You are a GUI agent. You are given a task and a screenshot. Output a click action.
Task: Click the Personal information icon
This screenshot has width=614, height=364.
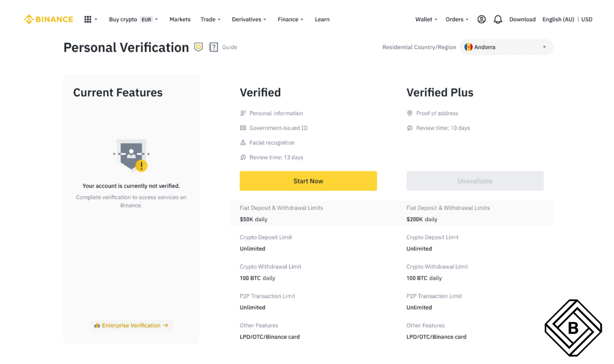click(x=243, y=113)
